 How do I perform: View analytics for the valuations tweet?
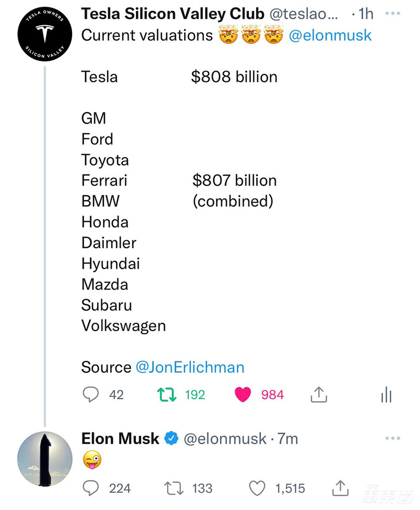[386, 395]
